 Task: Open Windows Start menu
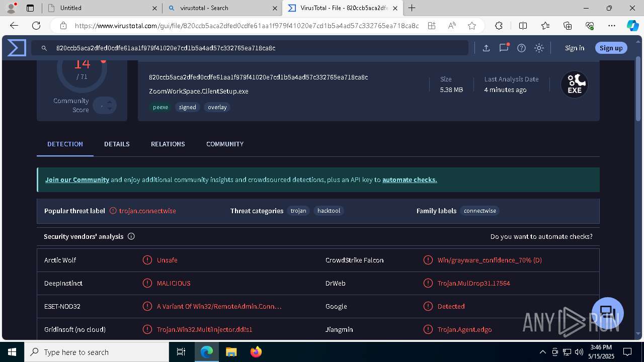tap(12, 352)
